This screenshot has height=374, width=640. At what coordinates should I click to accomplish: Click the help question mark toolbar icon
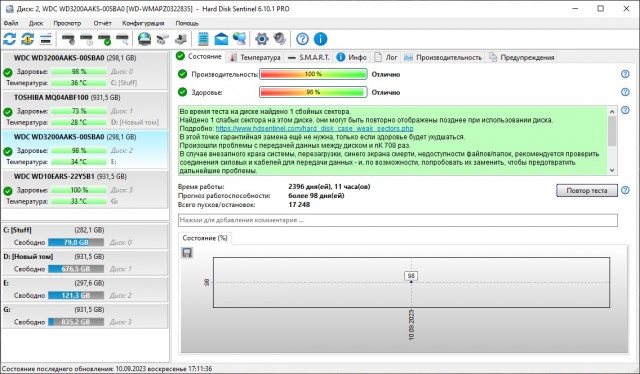tap(302, 39)
